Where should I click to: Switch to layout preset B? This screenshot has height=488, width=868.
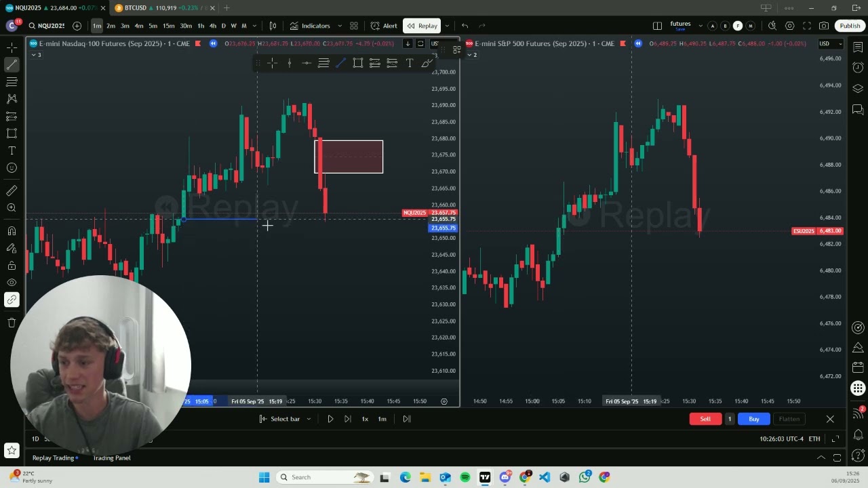(725, 26)
